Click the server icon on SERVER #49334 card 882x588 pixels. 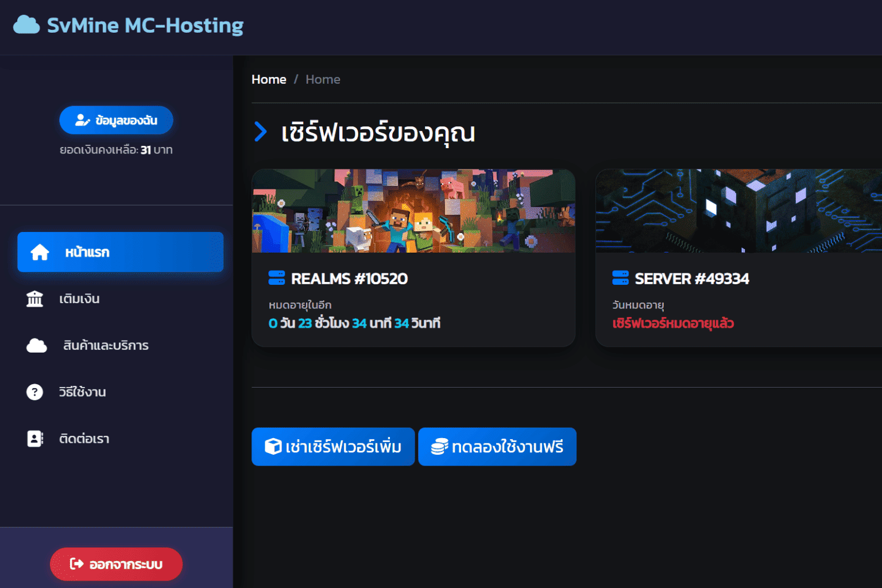tap(620, 278)
